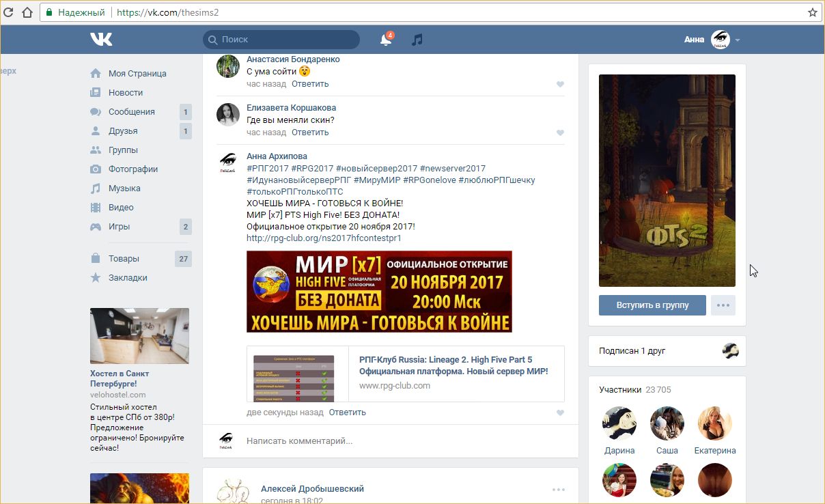Click the Написать комментарий input box
This screenshot has height=504, width=825.
(403, 441)
